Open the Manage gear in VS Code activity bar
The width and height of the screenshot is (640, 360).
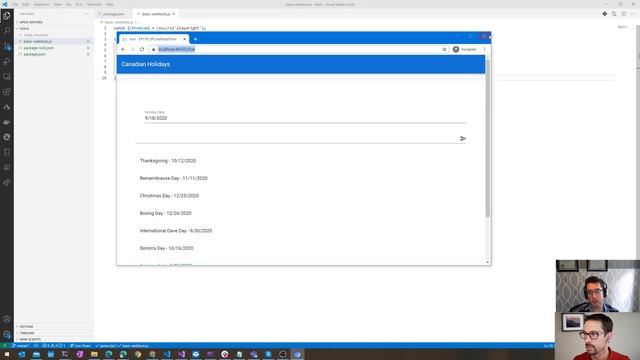click(7, 334)
